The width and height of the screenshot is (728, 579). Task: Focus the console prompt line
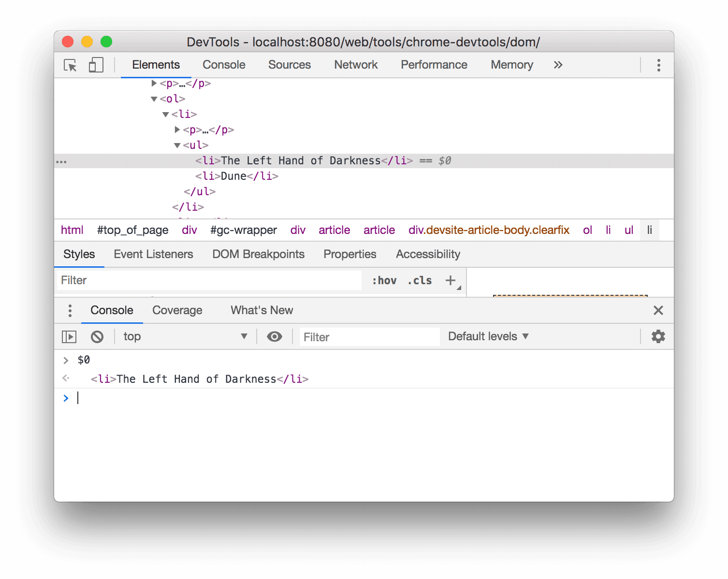364,398
